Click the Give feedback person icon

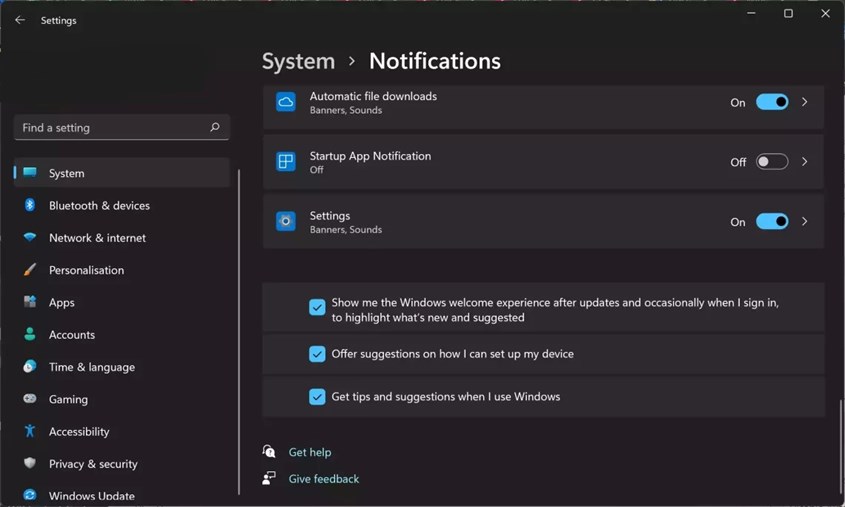tap(269, 478)
